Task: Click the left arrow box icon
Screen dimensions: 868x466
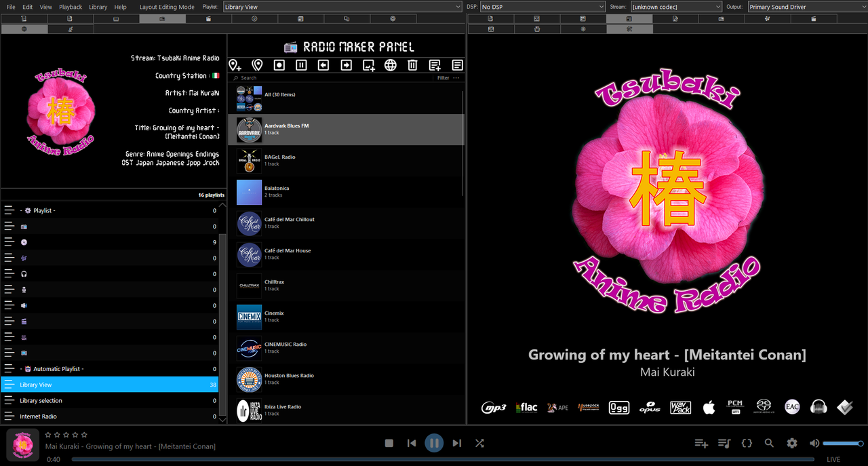Action: tap(323, 65)
